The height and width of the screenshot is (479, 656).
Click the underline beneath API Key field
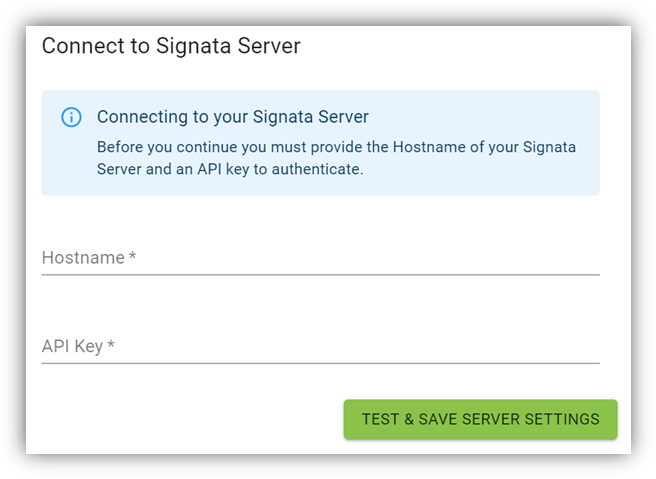click(x=320, y=363)
